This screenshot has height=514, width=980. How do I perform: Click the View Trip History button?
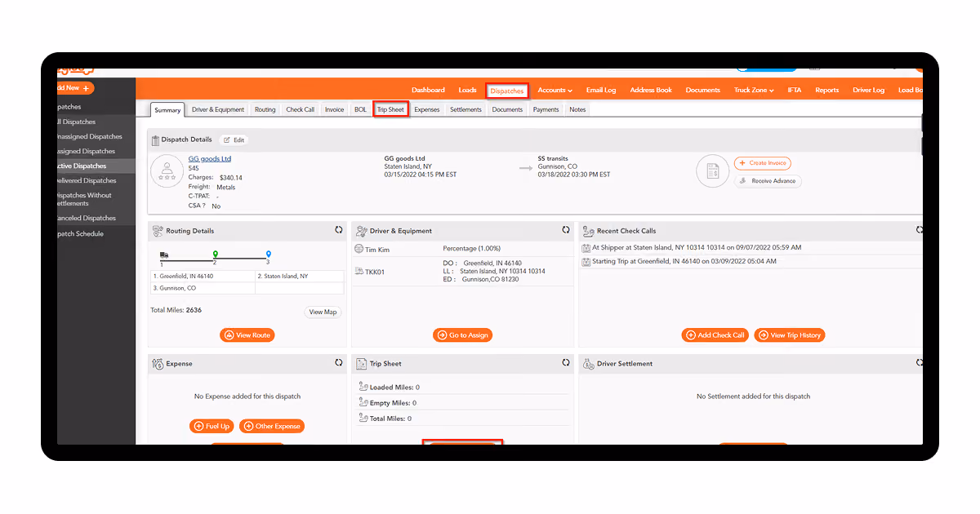point(790,335)
